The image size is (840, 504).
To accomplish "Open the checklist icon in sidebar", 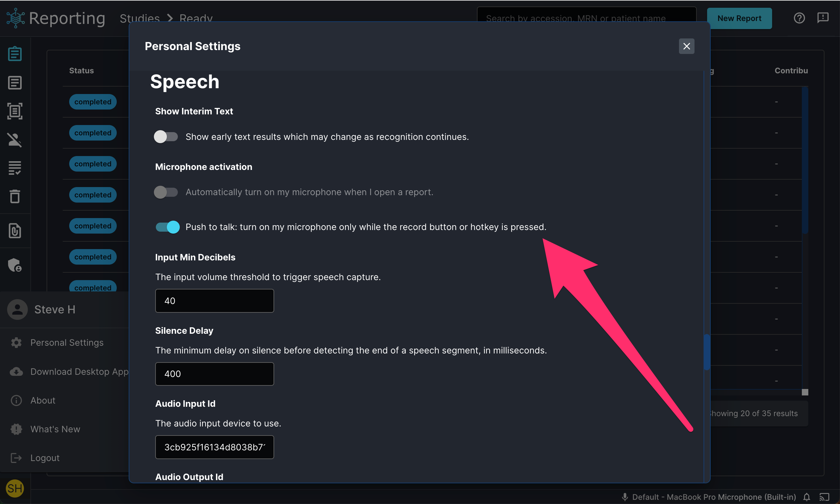I will coord(15,168).
